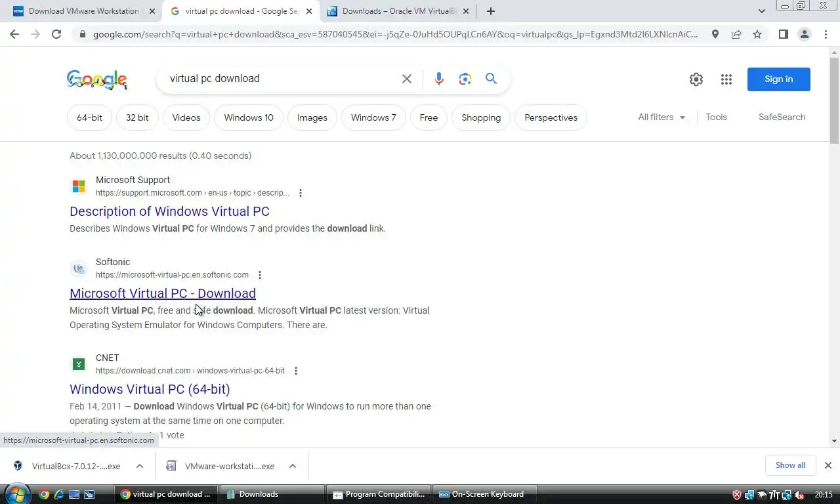Select the Perspectives filter chip
The height and width of the screenshot is (504, 840).
click(551, 117)
